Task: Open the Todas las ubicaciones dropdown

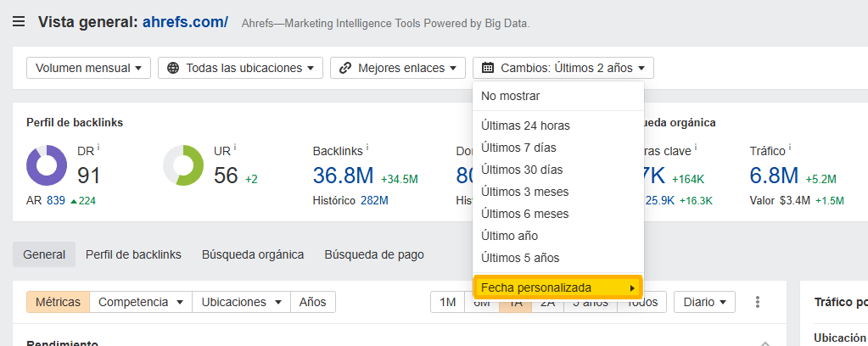Action: 240,68
